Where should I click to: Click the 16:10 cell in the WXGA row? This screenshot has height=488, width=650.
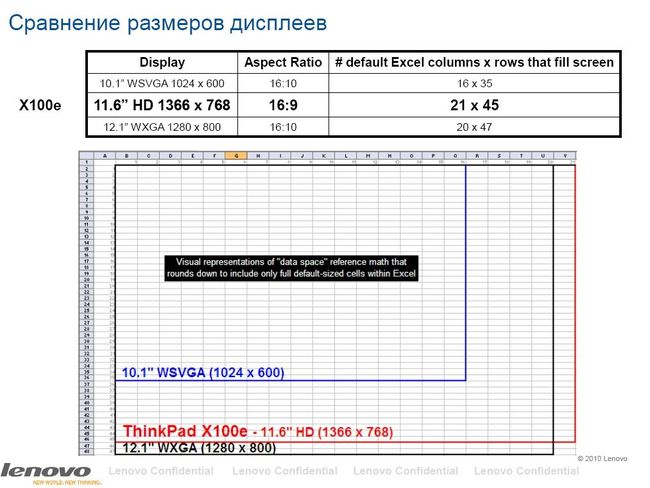pyautogui.click(x=283, y=127)
